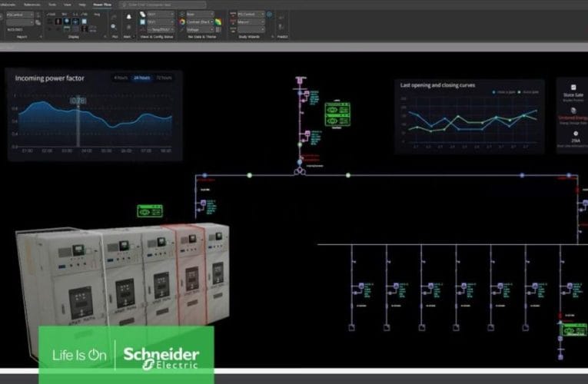Click the green display box at bottom right feeder
588x384 pixels.
pos(573,330)
